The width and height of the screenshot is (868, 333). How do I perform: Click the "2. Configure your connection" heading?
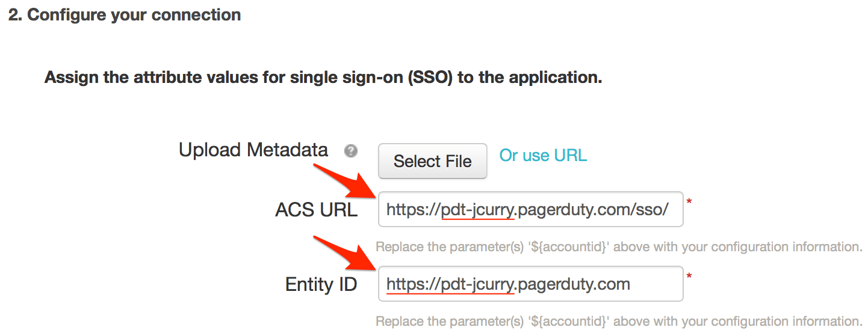click(x=125, y=15)
